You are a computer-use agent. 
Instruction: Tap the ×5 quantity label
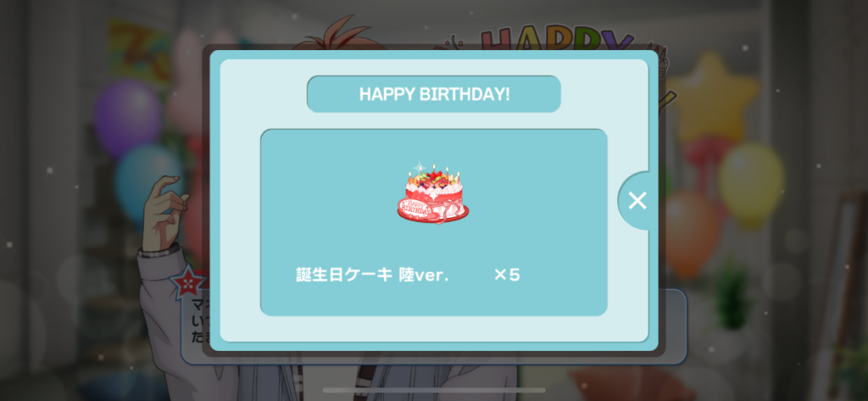tap(507, 275)
